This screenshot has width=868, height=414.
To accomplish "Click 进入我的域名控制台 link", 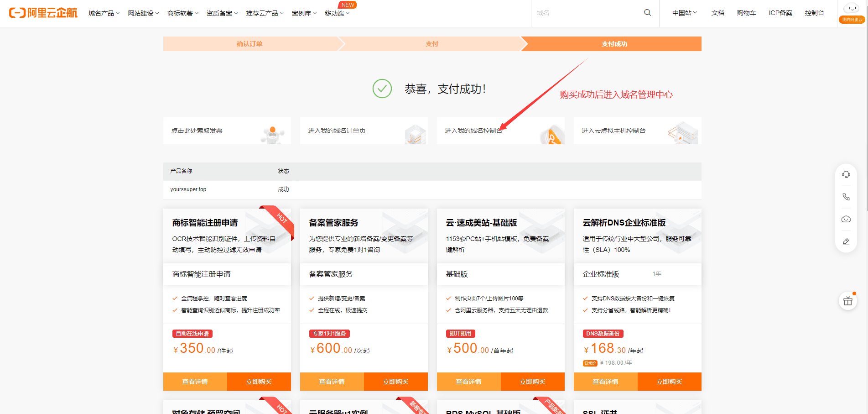I will (x=473, y=131).
